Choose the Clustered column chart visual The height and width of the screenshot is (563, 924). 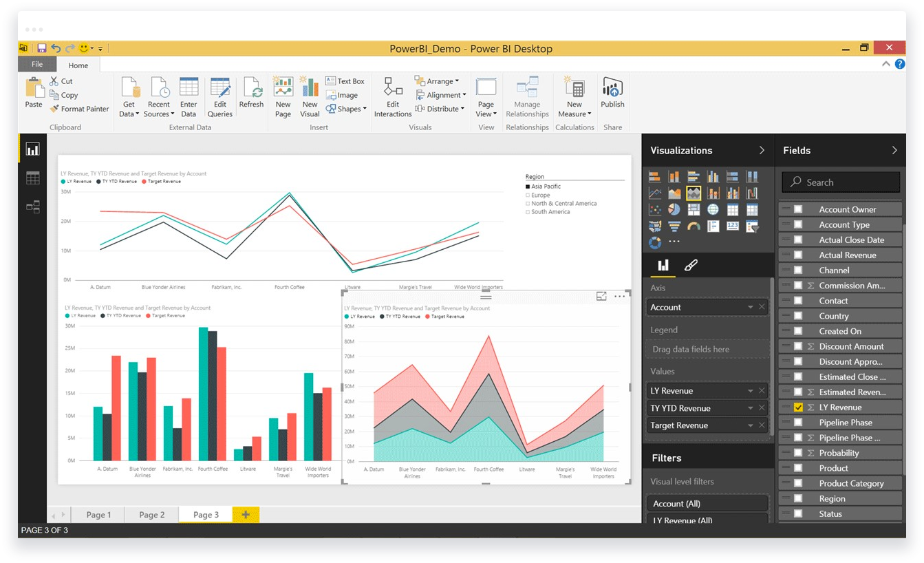coord(713,177)
